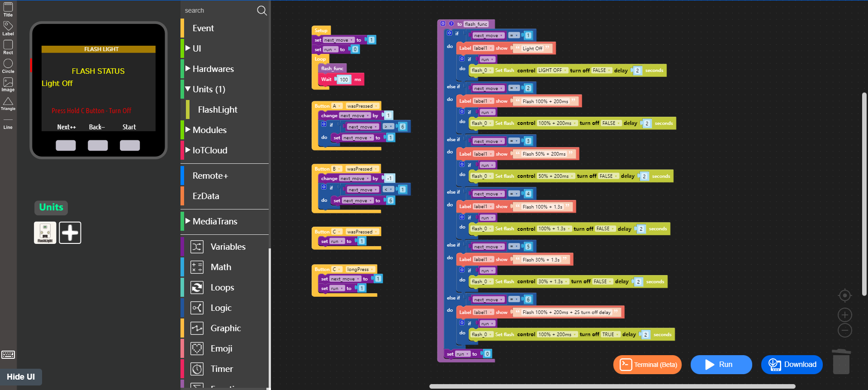This screenshot has width=868, height=390.
Task: Center the workspace with crosshair icon
Action: tap(844, 295)
